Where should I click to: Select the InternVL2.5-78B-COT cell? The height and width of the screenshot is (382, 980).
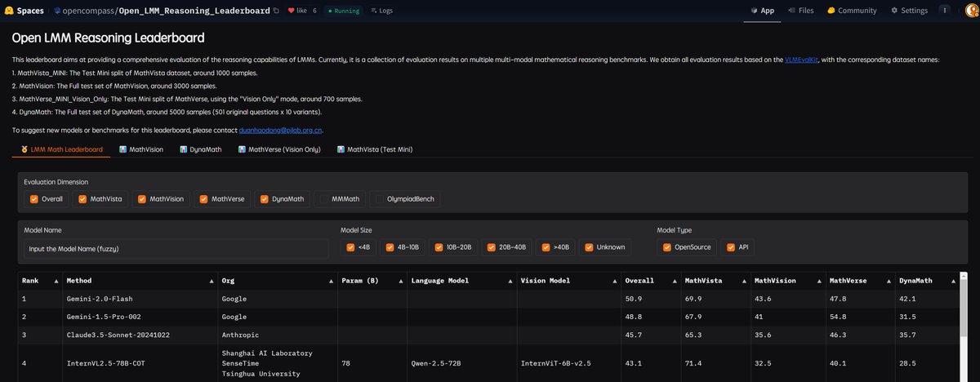[140, 362]
